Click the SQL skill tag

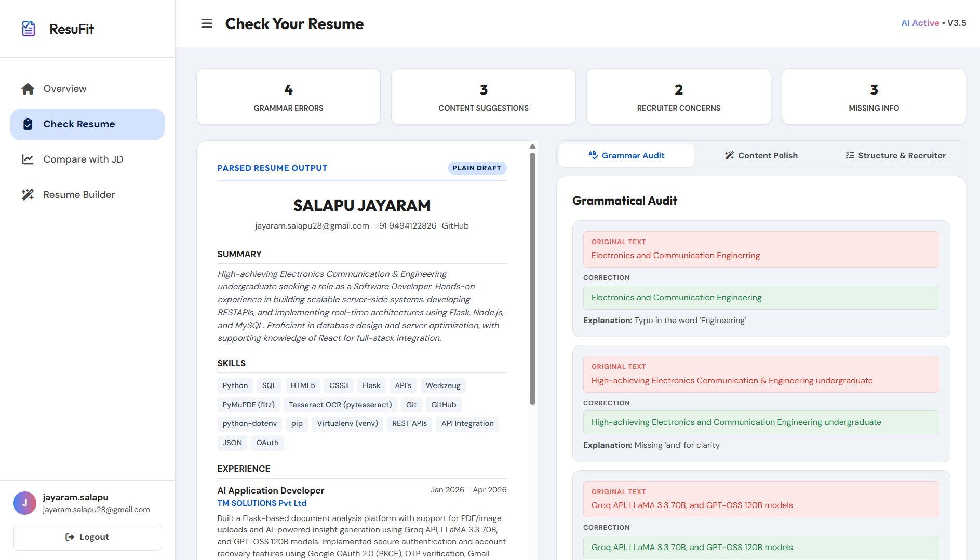(269, 385)
